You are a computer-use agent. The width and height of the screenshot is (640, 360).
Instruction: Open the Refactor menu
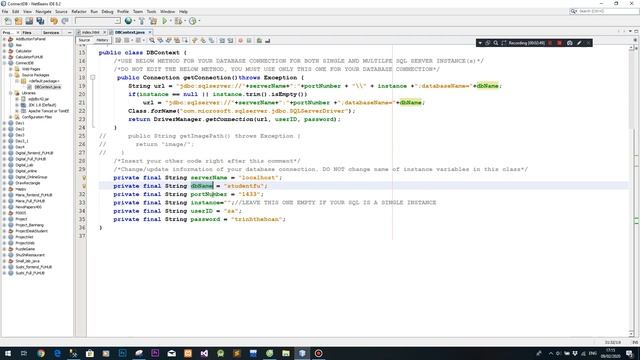tap(79, 11)
